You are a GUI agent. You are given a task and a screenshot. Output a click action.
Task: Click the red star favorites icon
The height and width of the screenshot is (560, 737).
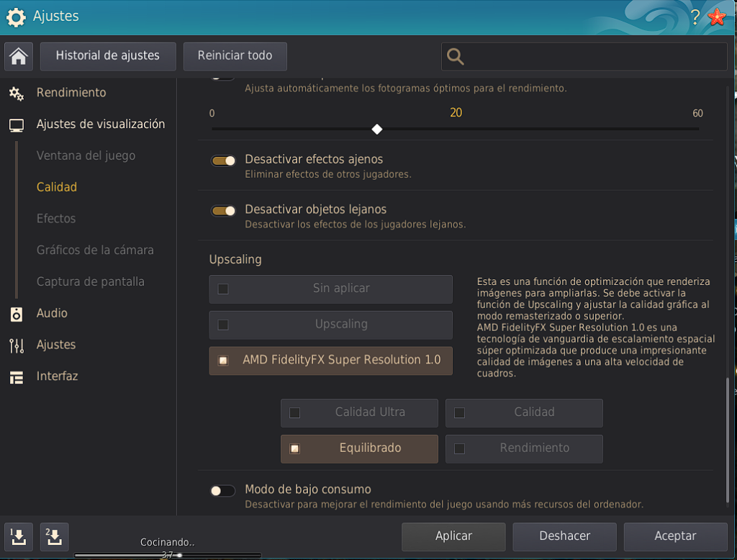pos(717,18)
